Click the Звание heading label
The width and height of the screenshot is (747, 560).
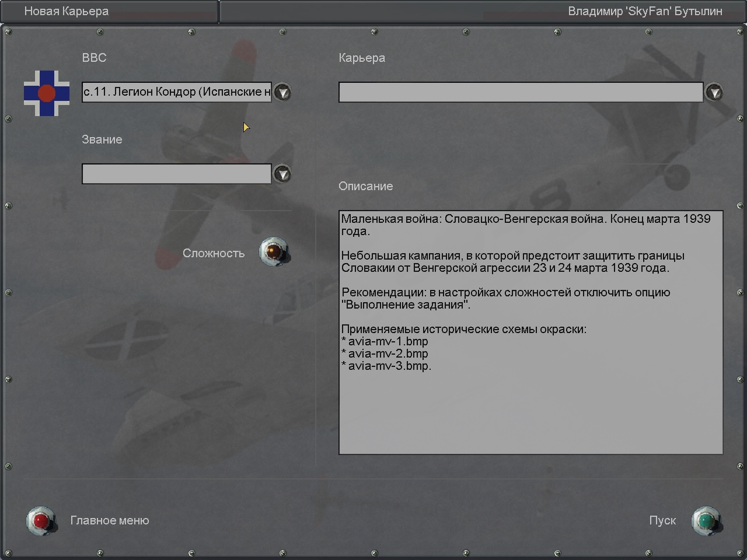(102, 139)
